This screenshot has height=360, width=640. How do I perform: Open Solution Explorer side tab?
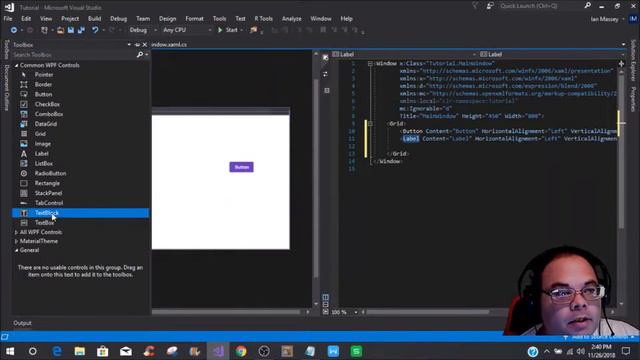(x=633, y=60)
